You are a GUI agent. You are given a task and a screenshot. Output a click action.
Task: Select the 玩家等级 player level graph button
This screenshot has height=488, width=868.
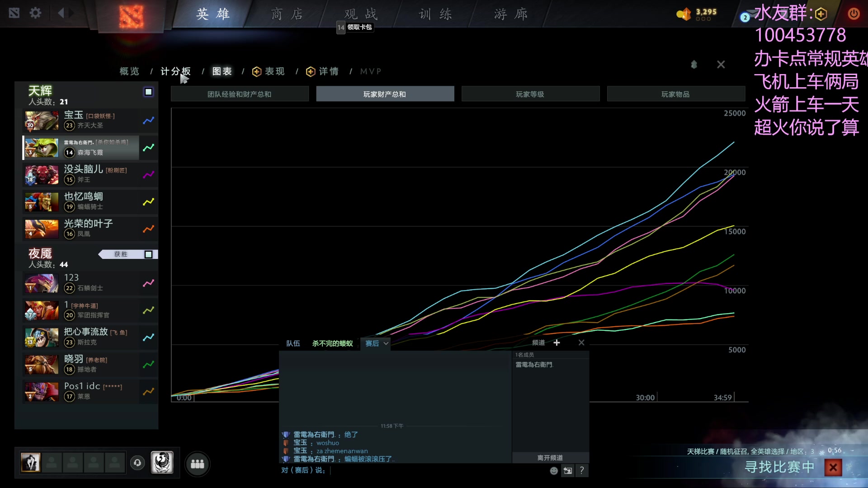click(530, 94)
